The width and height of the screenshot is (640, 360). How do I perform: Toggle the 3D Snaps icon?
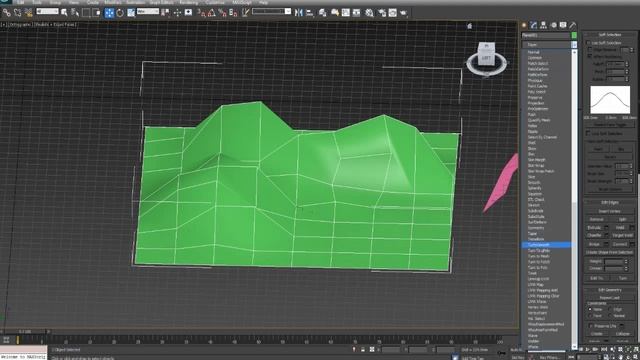[x=201, y=13]
